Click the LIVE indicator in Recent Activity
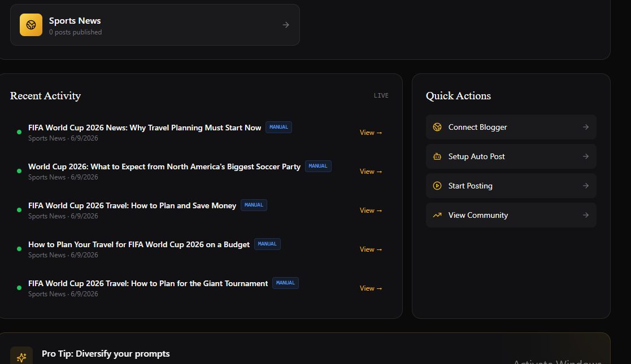 (x=381, y=96)
